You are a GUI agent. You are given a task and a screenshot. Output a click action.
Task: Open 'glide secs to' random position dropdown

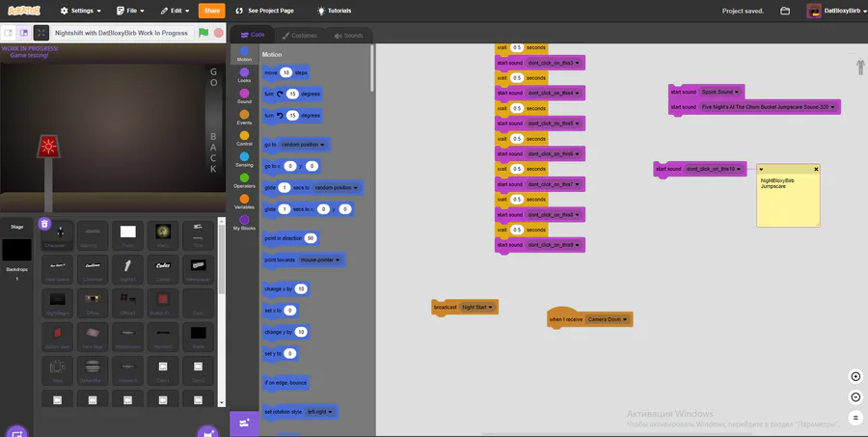[x=336, y=188]
